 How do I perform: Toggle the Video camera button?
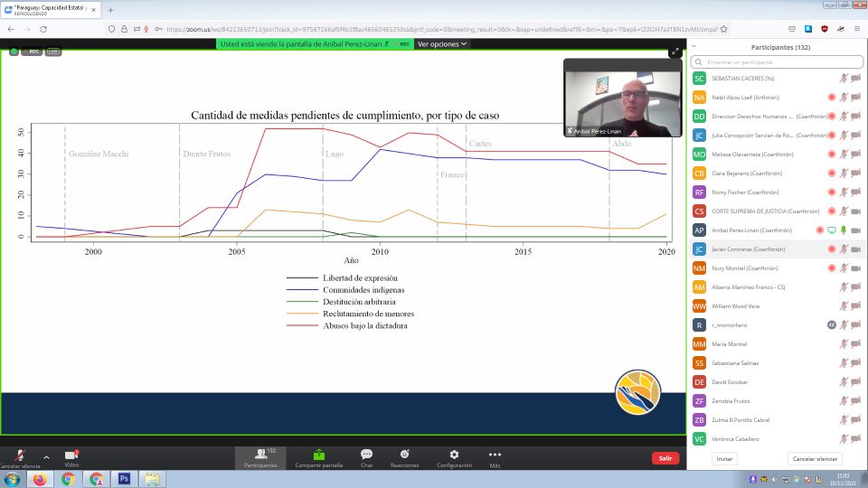click(x=71, y=458)
